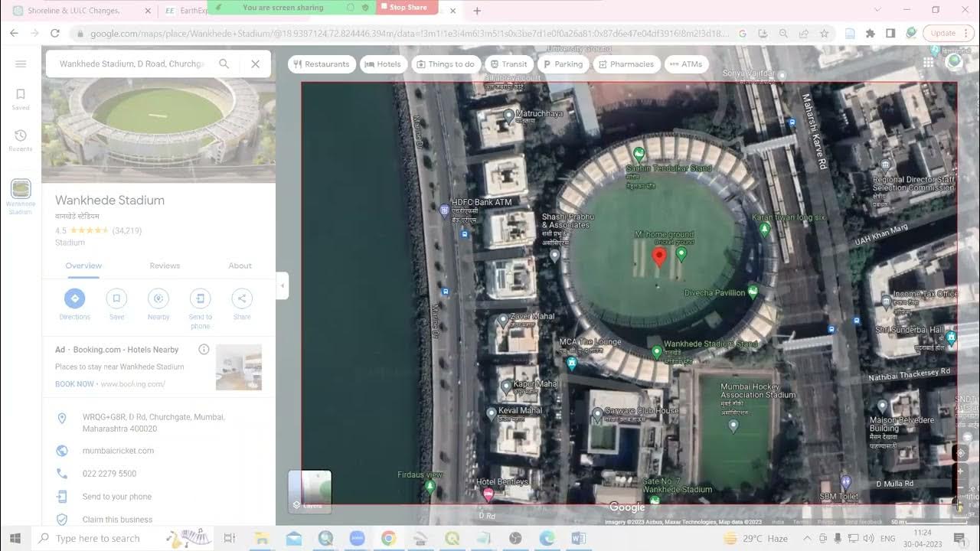Open a new browser tab
980x551 pixels.
pyautogui.click(x=477, y=11)
